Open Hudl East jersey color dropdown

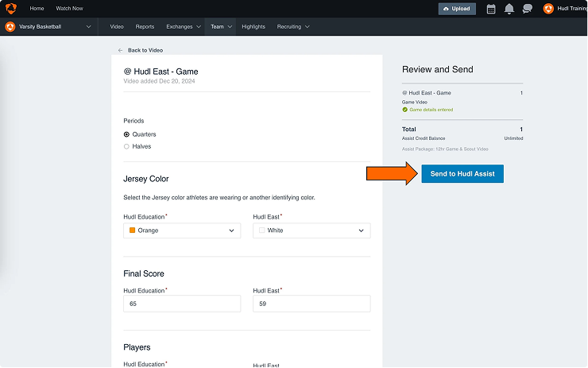(x=311, y=230)
